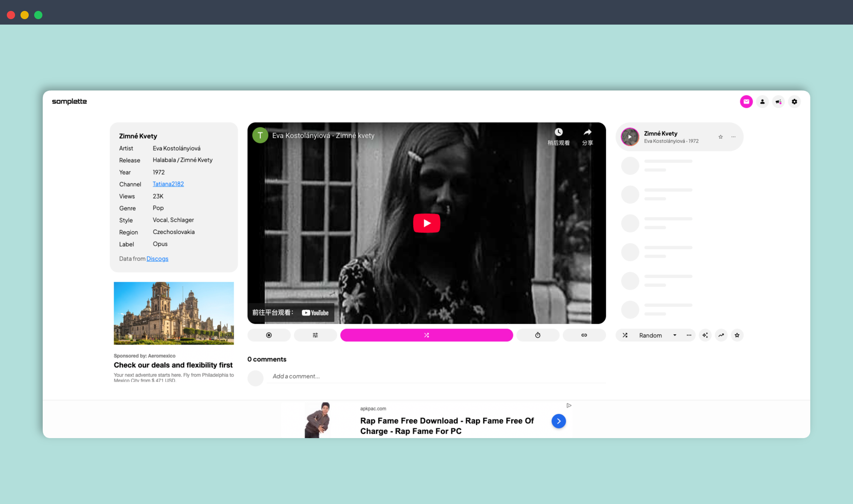Click the record circle button below video
The width and height of the screenshot is (853, 504).
tap(269, 335)
